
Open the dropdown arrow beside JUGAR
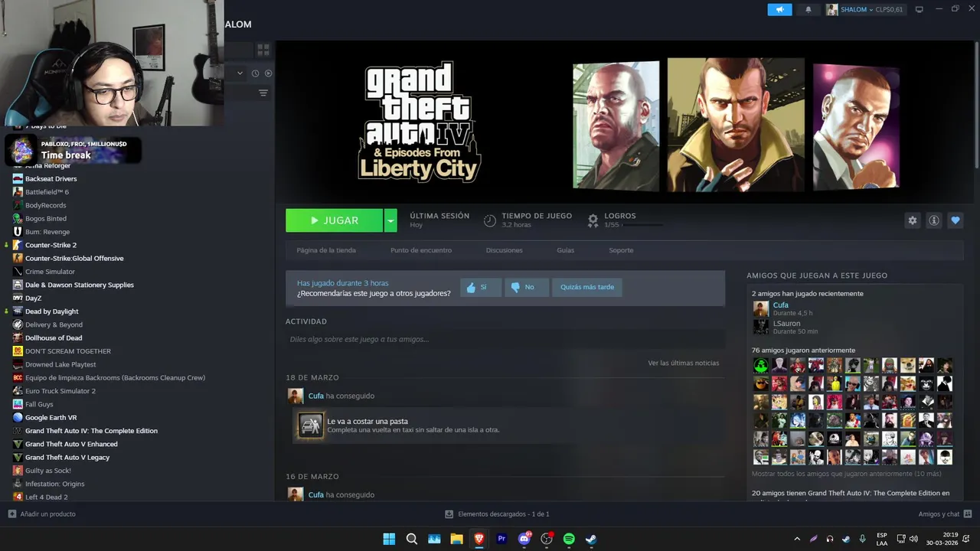pos(390,220)
